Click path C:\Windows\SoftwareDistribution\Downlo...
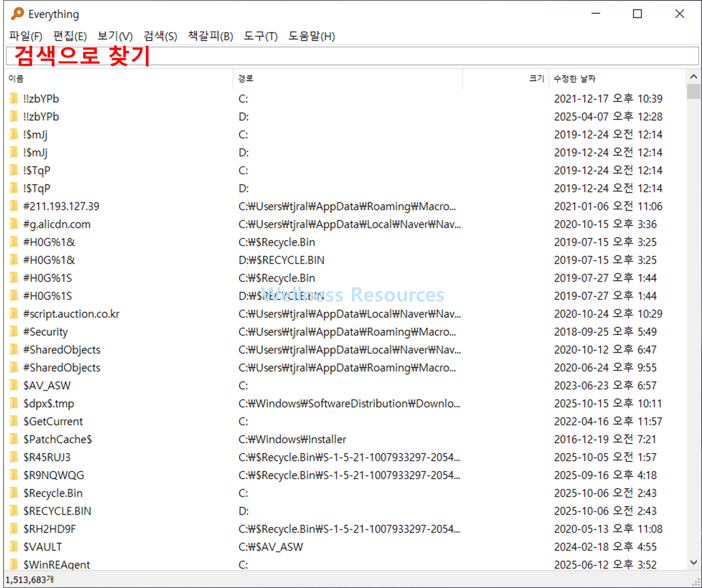Image resolution: width=702 pixels, height=588 pixels. (x=349, y=403)
